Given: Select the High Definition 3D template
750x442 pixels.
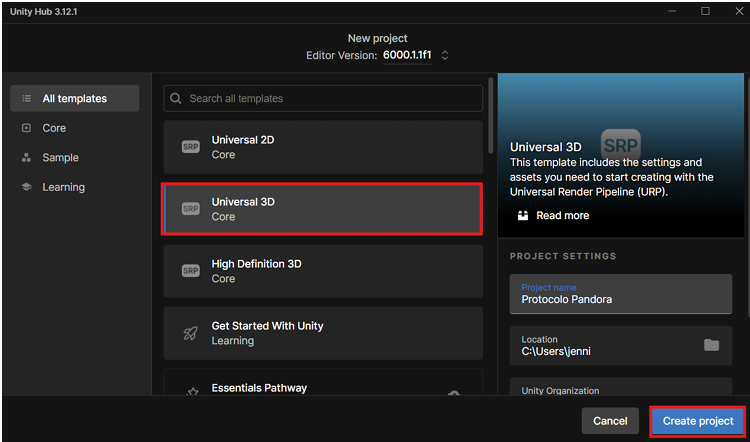Looking at the screenshot, I should (x=323, y=271).
